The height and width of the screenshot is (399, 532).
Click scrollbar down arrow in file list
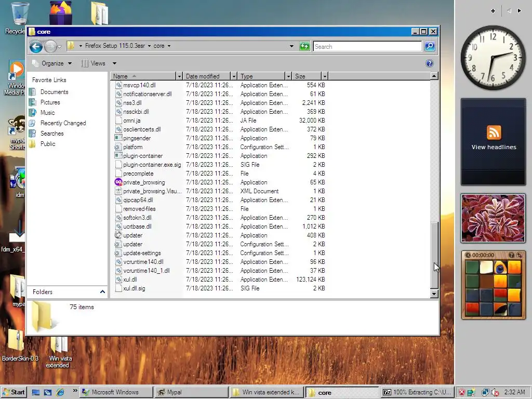point(434,294)
